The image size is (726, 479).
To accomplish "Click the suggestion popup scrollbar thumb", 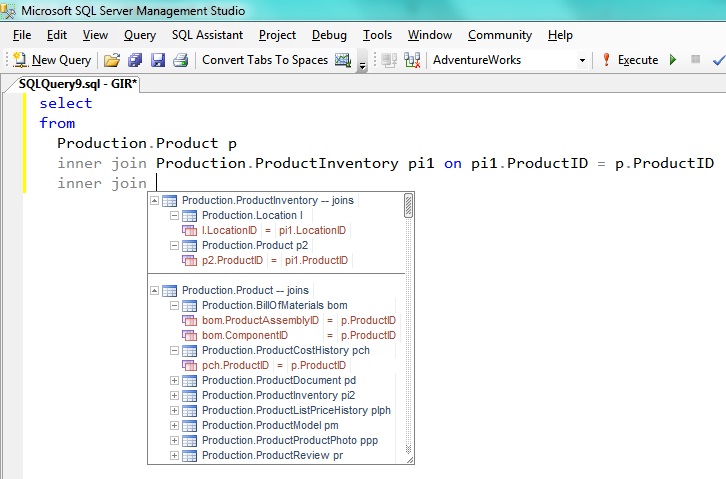I will coord(408,205).
